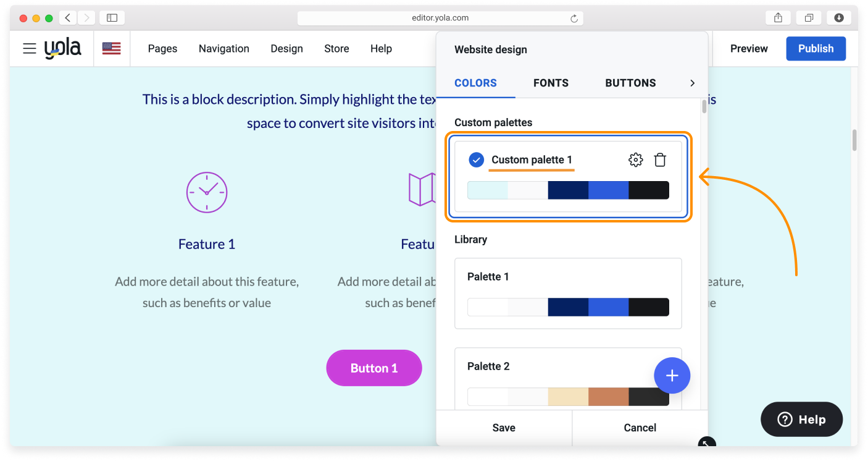Expand more design tabs with right chevron

click(692, 83)
